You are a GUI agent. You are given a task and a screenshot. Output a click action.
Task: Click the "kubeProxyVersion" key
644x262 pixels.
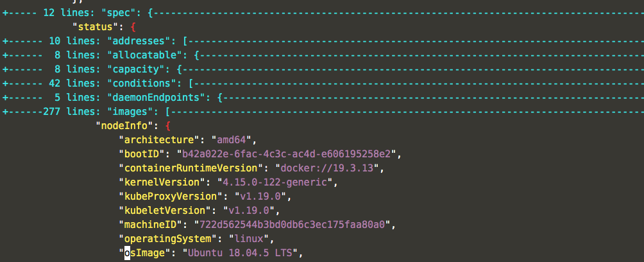click(x=168, y=197)
